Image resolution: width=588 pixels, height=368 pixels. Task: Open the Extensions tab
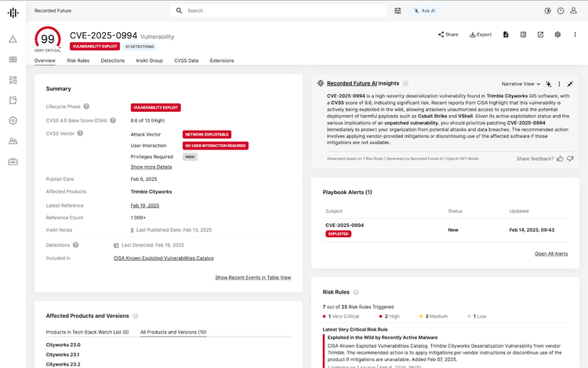(x=222, y=60)
